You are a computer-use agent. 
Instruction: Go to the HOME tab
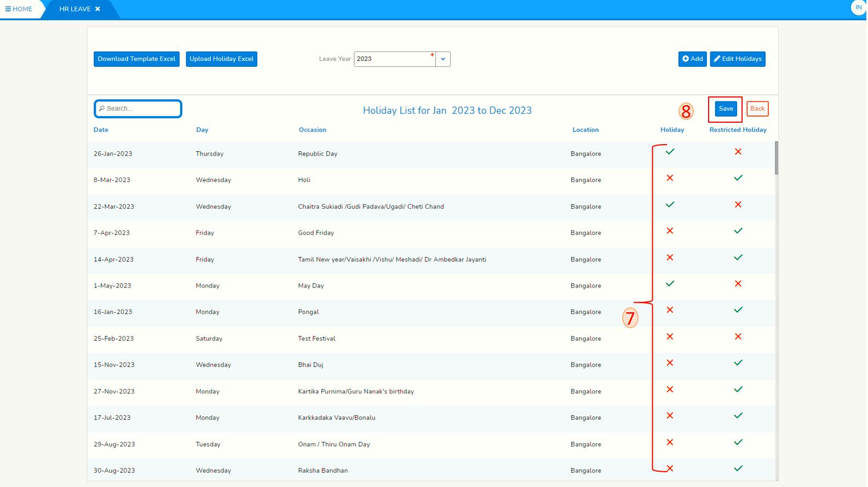[x=22, y=9]
